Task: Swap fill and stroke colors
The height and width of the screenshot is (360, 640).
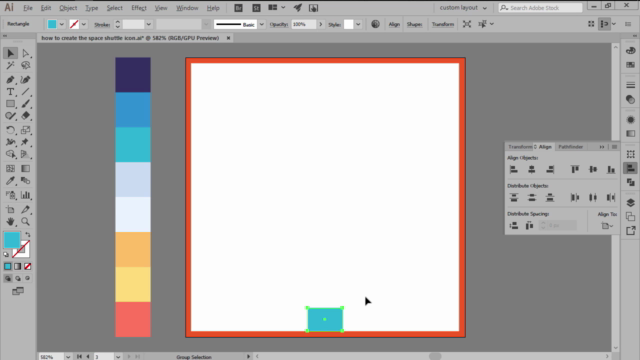Action: (28, 235)
